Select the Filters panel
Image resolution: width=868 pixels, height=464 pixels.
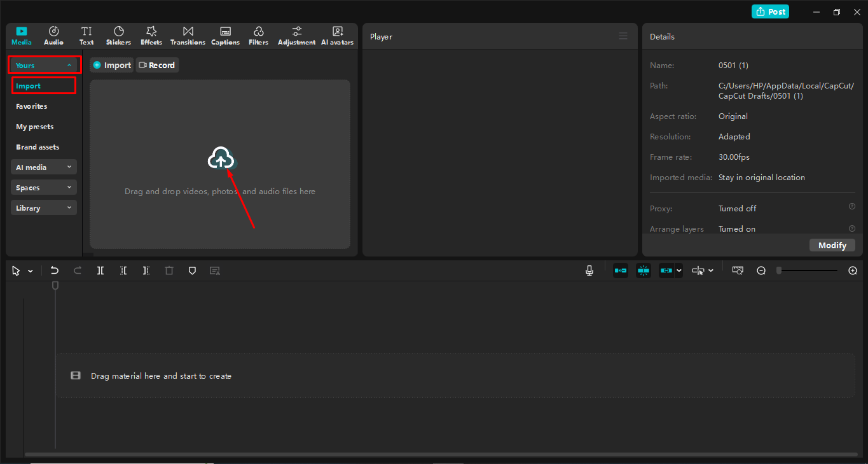pyautogui.click(x=258, y=35)
